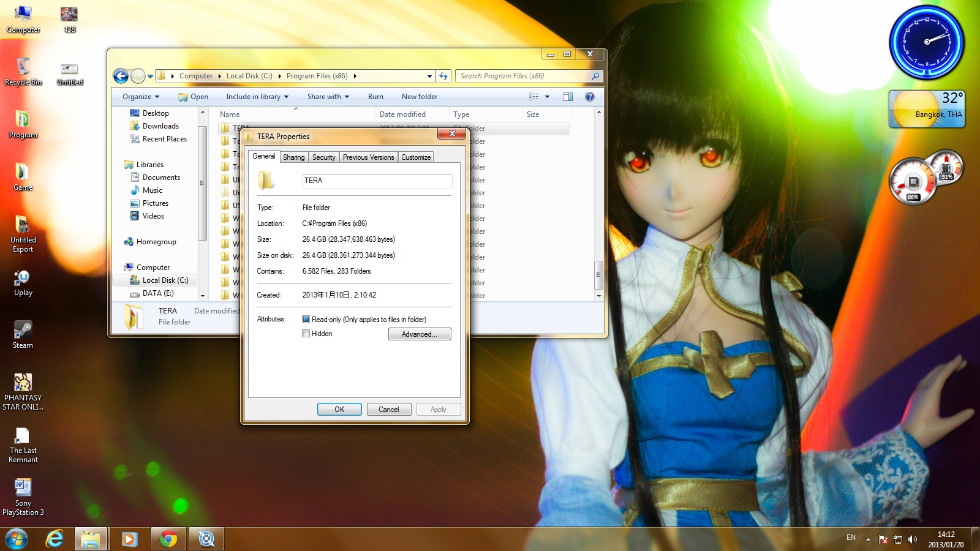The image size is (980, 551).
Task: Select the Game desktop shortcut
Action: tap(23, 177)
